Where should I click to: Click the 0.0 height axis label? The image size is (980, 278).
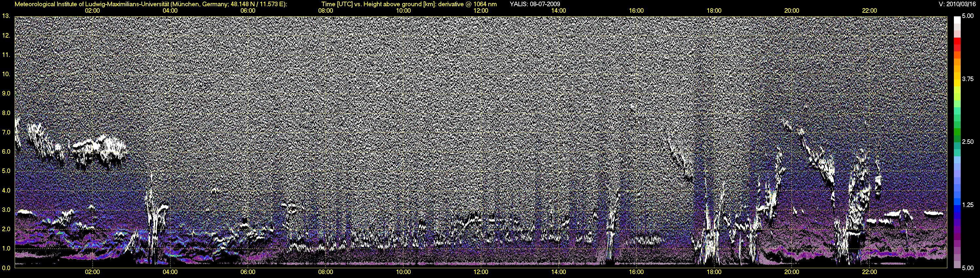point(6,268)
